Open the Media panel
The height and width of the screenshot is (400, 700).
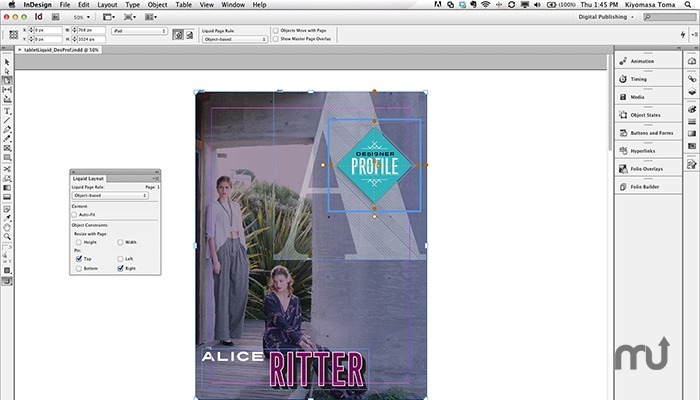tap(648, 97)
